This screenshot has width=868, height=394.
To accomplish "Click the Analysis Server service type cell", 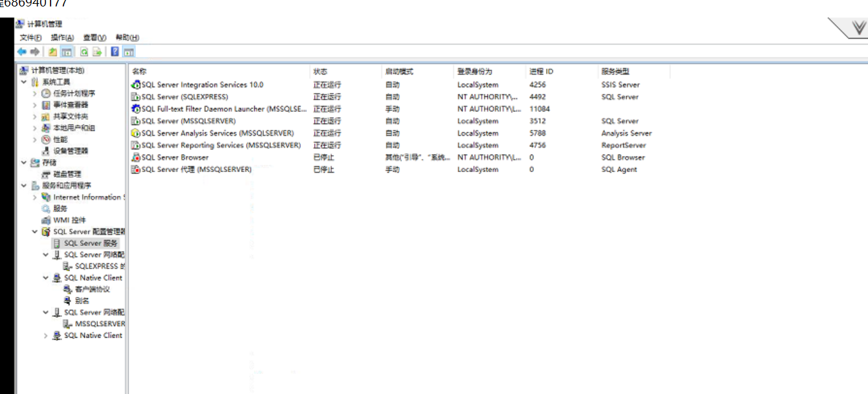I will (626, 133).
